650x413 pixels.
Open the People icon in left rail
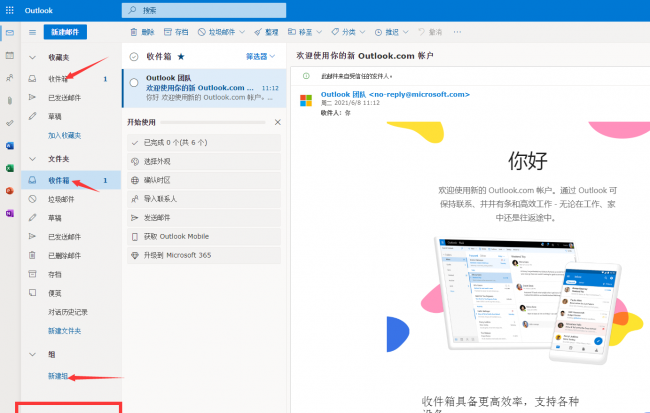click(10, 78)
